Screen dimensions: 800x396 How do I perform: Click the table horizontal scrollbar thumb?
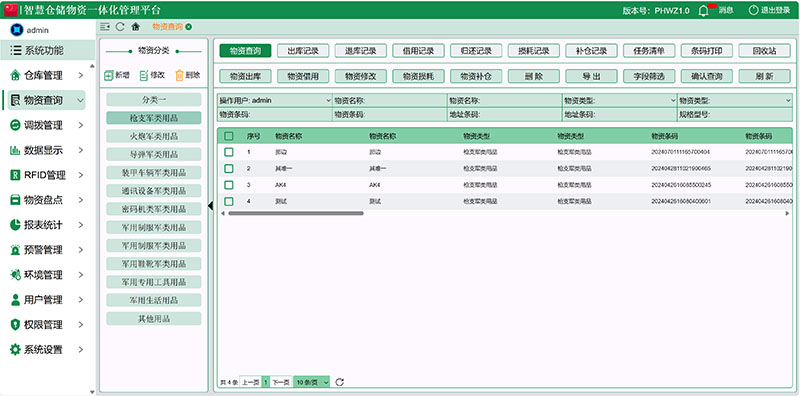pos(296,213)
